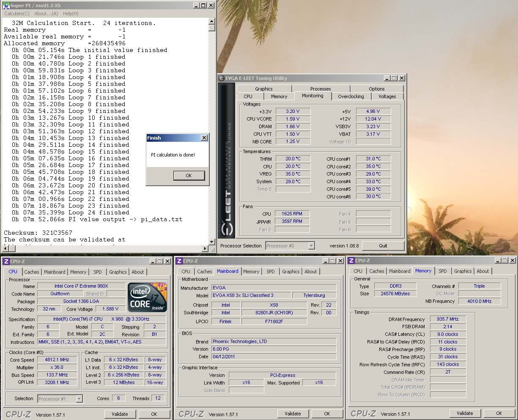Image resolution: width=518 pixels, height=420 pixels.
Task: Open Mainboard tab in CPU-Z CPU window
Action: tap(55, 272)
